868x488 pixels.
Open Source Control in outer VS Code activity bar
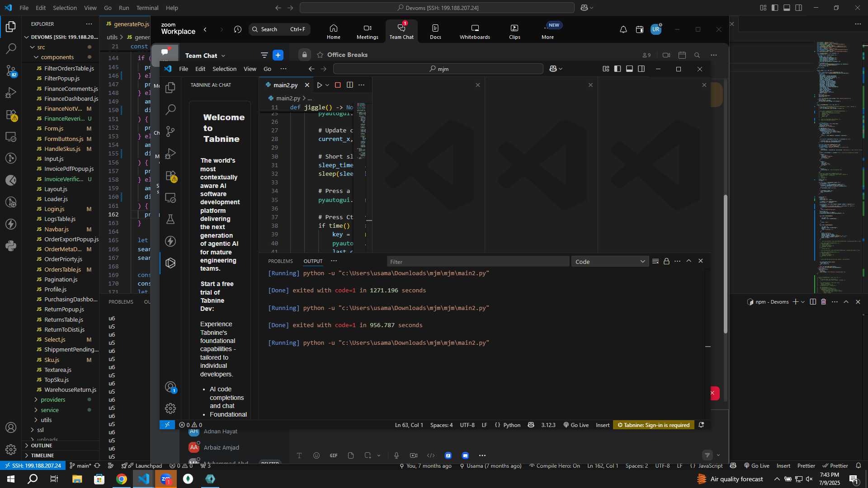(11, 70)
